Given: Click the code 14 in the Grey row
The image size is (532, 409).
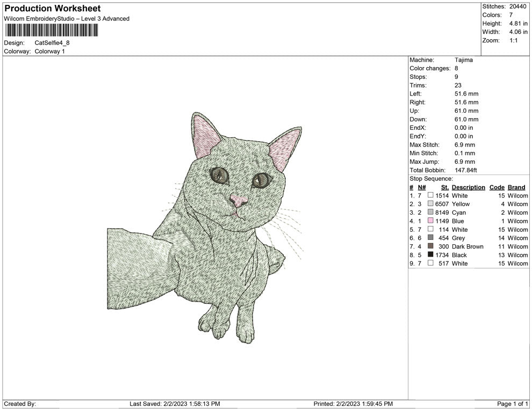Looking at the screenshot, I should [501, 238].
